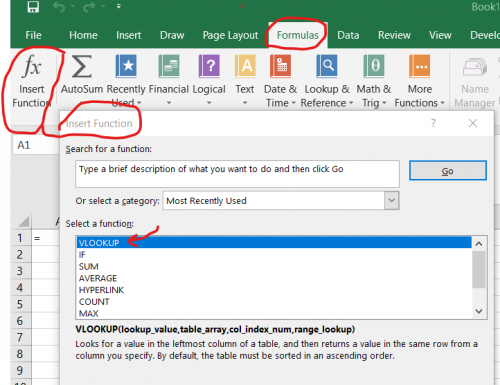Viewport: 500px width, 385px height.
Task: Switch to the View tab
Action: click(x=440, y=35)
